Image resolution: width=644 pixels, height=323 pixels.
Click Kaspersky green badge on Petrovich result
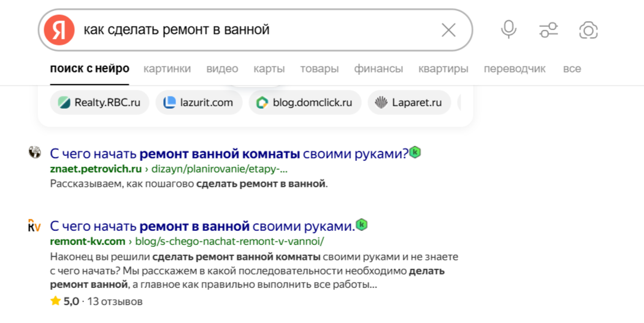415,152
